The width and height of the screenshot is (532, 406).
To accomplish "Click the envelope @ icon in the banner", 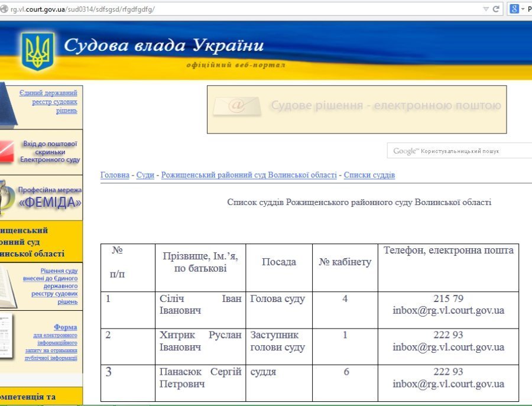I will (237, 106).
